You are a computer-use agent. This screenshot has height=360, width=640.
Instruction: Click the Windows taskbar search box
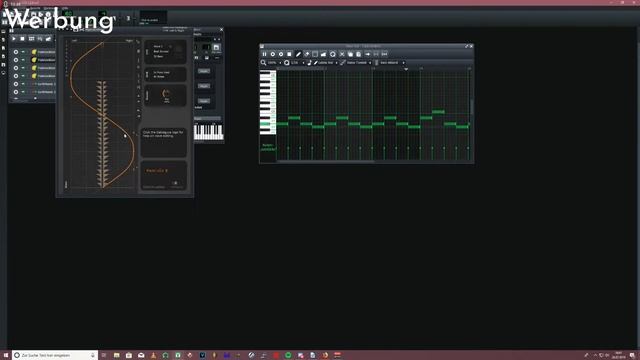[55, 356]
